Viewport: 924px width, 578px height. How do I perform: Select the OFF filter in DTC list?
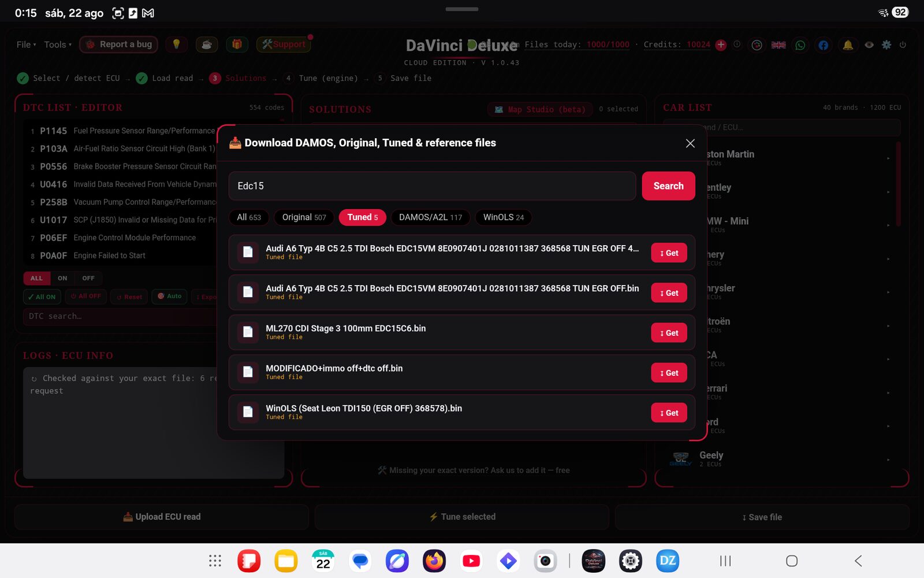(88, 278)
